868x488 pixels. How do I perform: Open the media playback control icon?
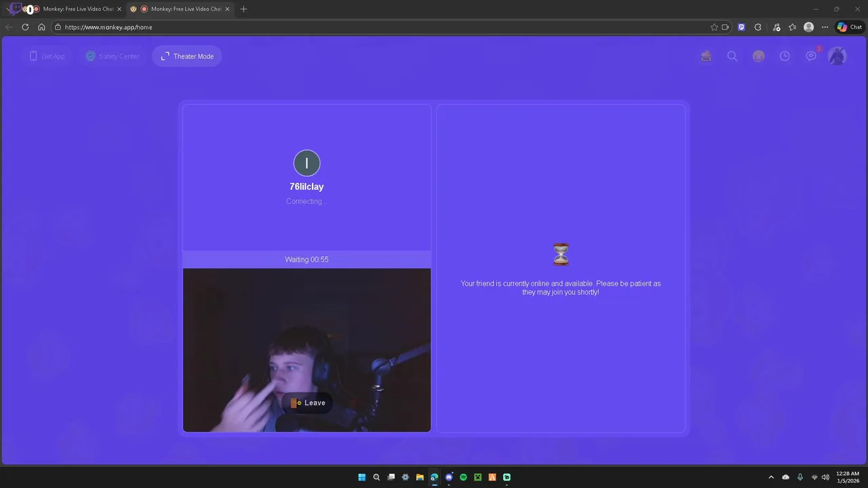point(776,27)
